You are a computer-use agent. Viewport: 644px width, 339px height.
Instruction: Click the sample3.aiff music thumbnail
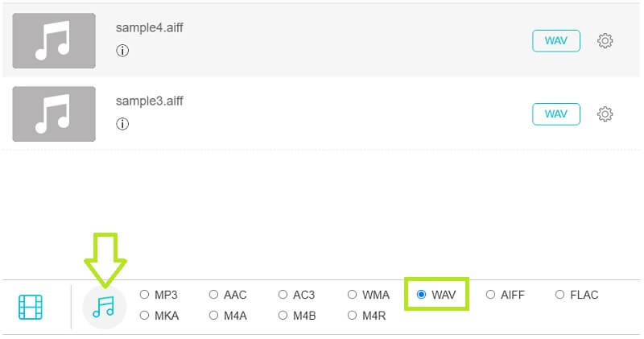click(54, 114)
